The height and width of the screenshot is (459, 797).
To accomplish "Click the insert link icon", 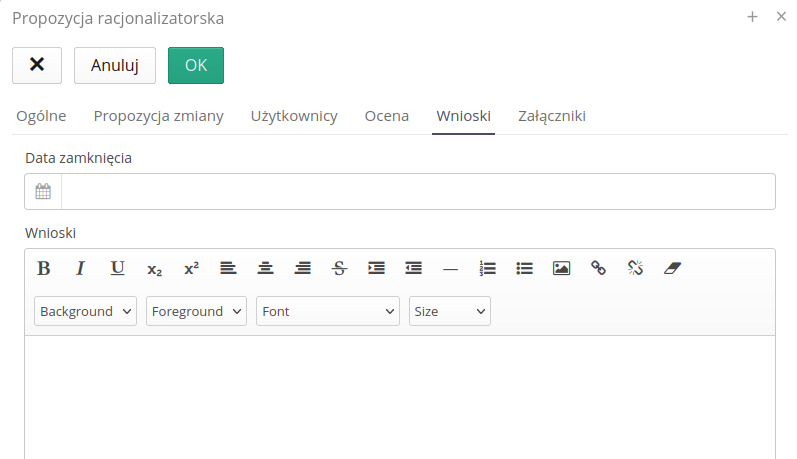I will pyautogui.click(x=598, y=268).
